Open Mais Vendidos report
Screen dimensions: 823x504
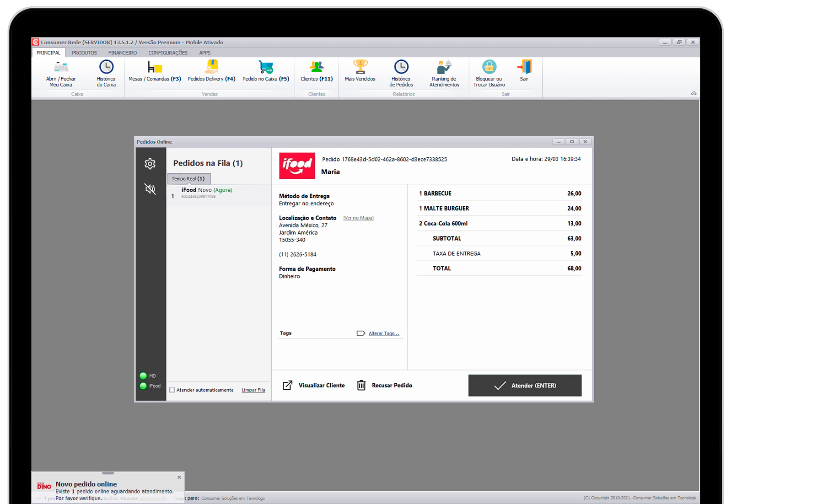click(360, 71)
